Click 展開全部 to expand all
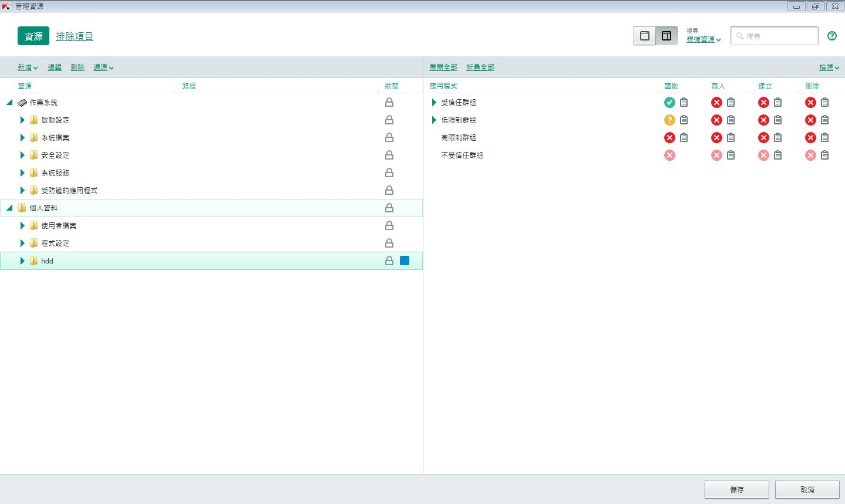 click(443, 67)
